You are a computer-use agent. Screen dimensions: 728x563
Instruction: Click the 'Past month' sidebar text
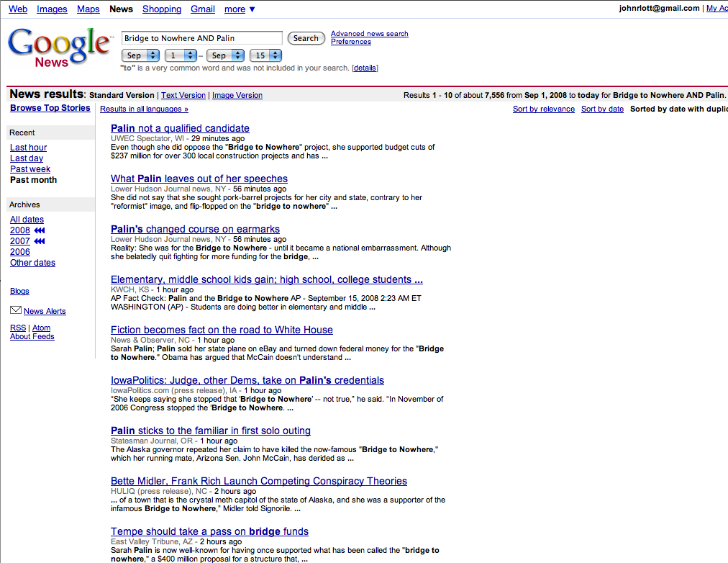[33, 180]
